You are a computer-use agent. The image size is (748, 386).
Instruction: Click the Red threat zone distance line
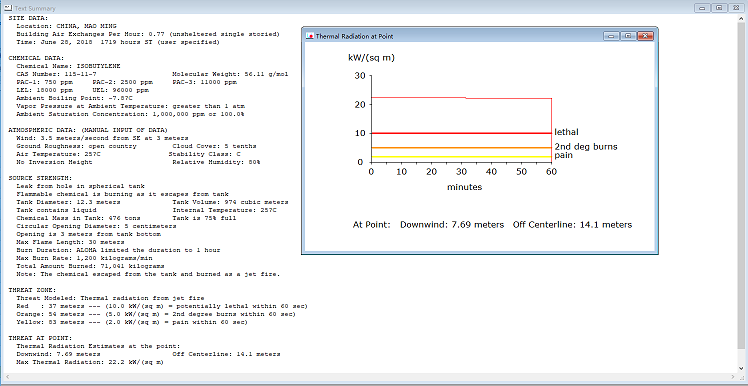pyautogui.click(x=162, y=306)
